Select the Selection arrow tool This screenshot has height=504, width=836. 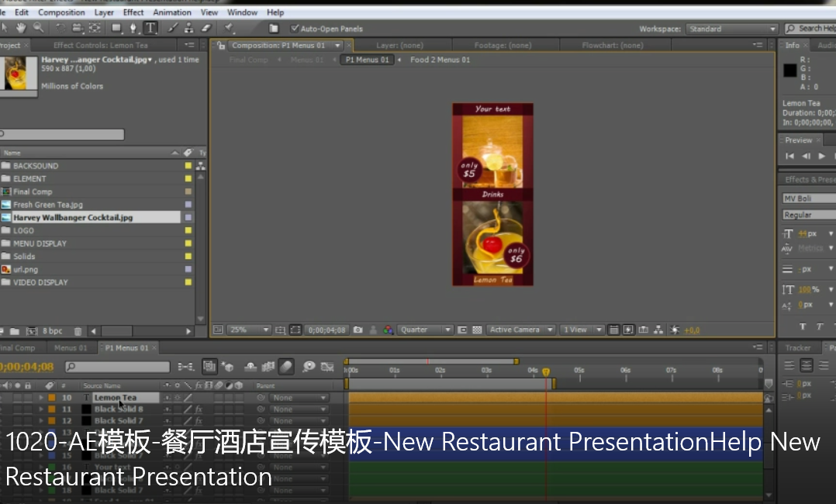click(5, 28)
